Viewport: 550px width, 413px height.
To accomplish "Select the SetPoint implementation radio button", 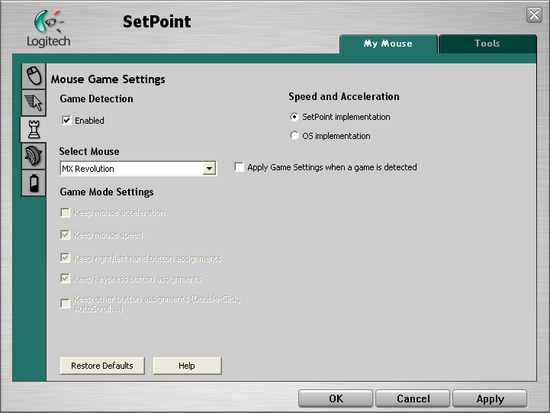I will click(x=294, y=117).
